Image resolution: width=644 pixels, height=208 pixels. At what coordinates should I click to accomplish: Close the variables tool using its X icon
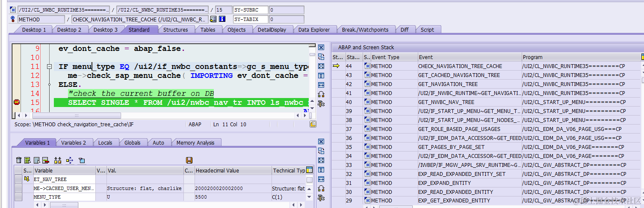[x=321, y=142]
